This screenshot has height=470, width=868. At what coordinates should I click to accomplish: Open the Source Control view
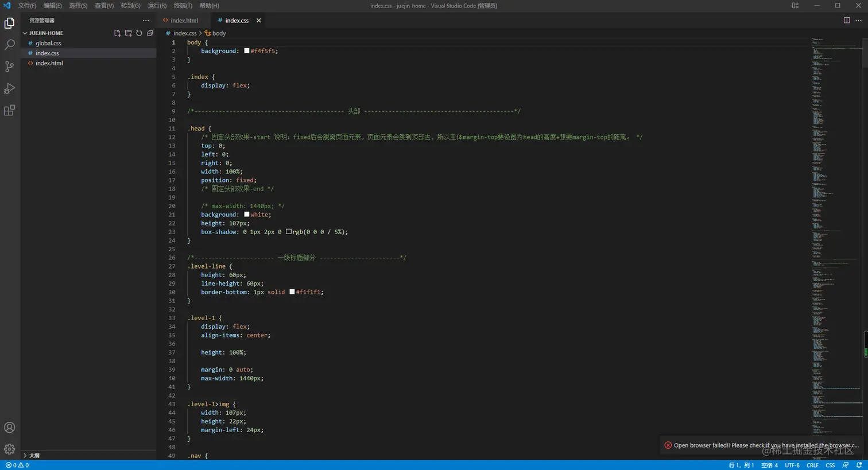tap(10, 67)
